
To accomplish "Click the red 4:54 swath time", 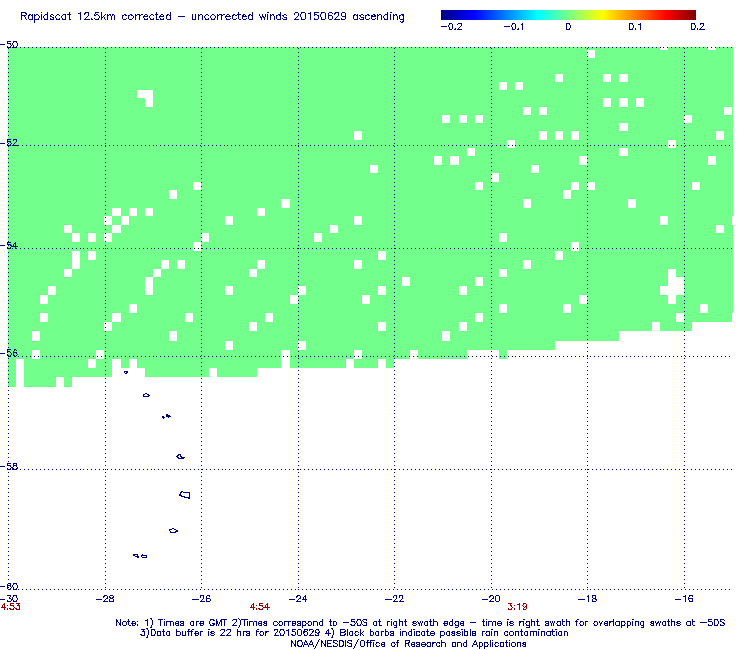I will click(x=260, y=607).
